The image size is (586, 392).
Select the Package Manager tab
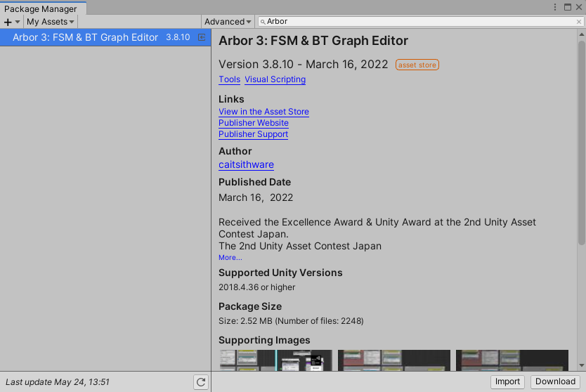(x=41, y=9)
